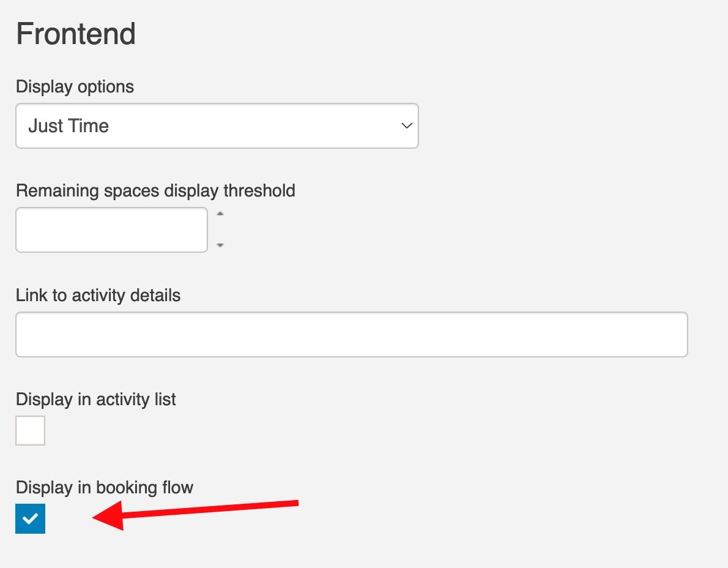Select the 'Just Time' text in the combo box
Viewport: 728px width, 568px height.
(69, 126)
